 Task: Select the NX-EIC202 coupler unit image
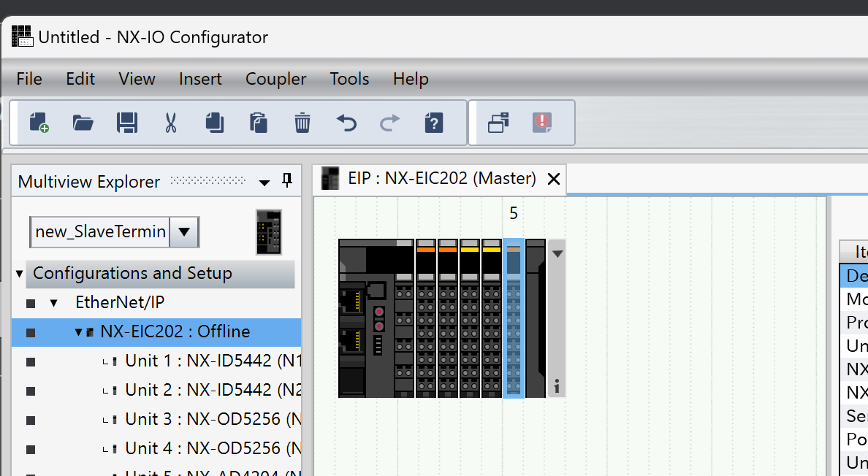(x=376, y=318)
